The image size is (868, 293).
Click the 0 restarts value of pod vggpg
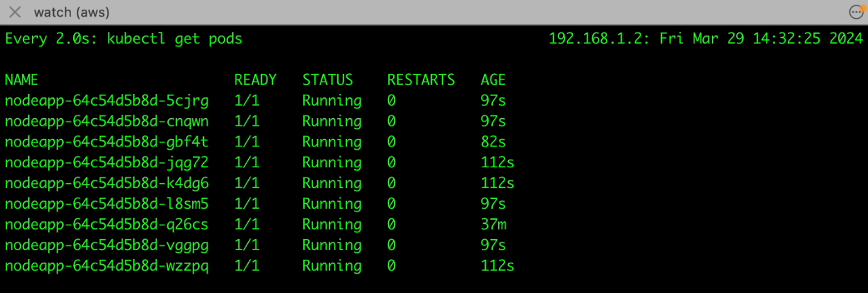pos(391,246)
